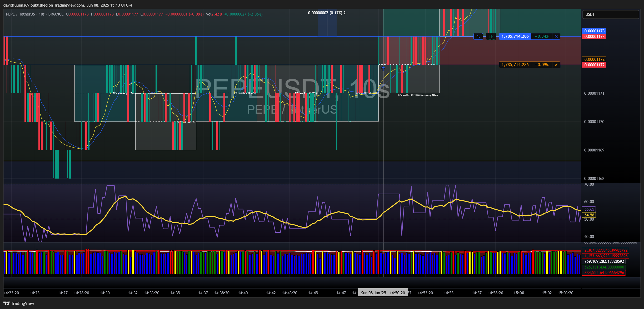Click the 70.00 level on the RSI scale
The height and width of the screenshot is (309, 644).
point(589,185)
